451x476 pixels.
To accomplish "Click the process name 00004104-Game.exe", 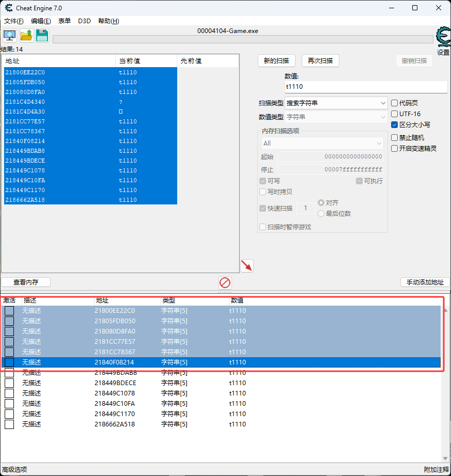I will [228, 31].
